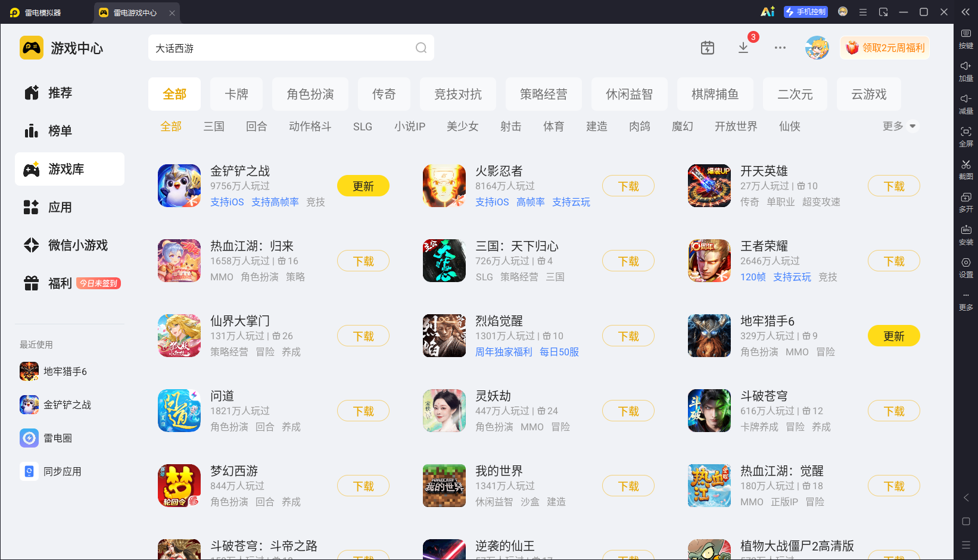Launch 金铲铲之战 from recently used
The image size is (978, 560).
click(x=55, y=405)
